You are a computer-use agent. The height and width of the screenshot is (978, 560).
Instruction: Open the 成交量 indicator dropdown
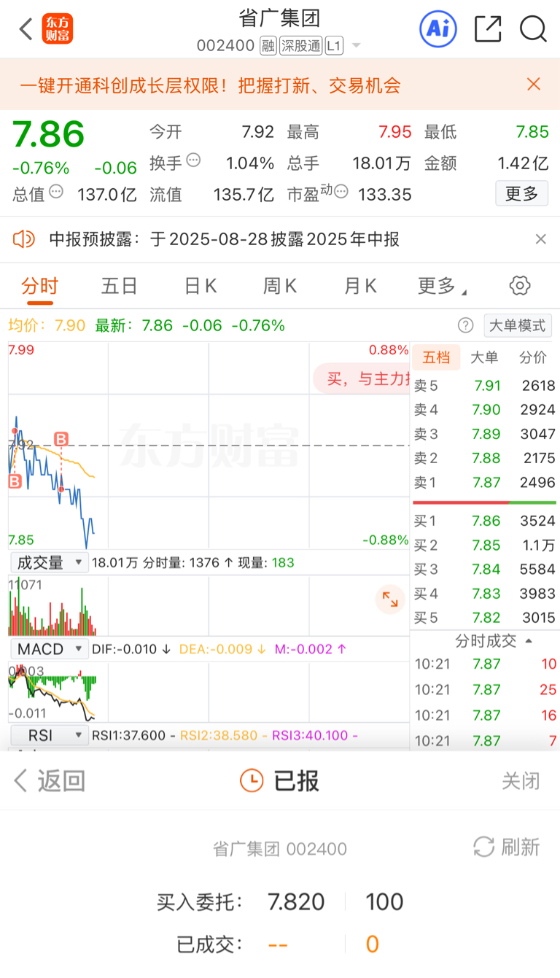point(49,562)
